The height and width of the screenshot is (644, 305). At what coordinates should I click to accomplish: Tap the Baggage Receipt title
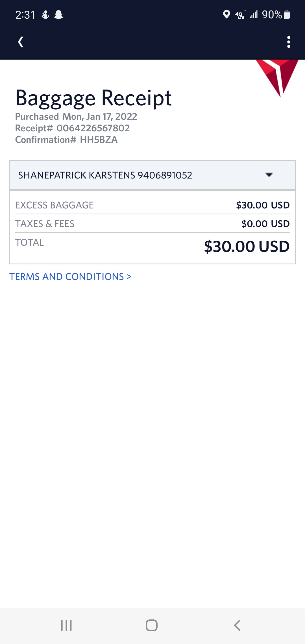coord(93,98)
